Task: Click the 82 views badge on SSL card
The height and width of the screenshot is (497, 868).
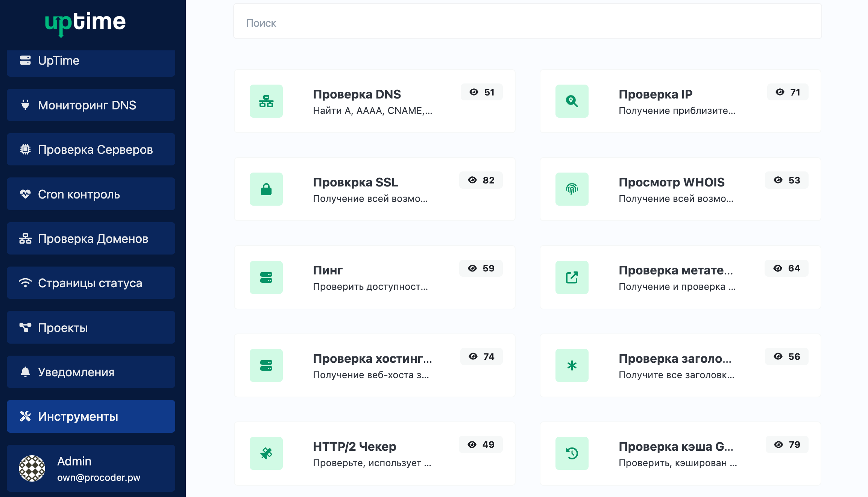Action: (481, 180)
